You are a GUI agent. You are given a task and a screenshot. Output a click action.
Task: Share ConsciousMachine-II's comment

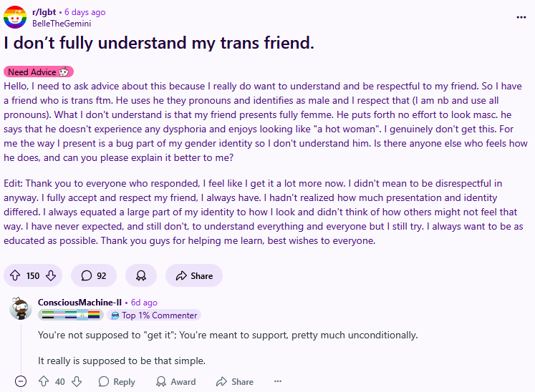(235, 381)
